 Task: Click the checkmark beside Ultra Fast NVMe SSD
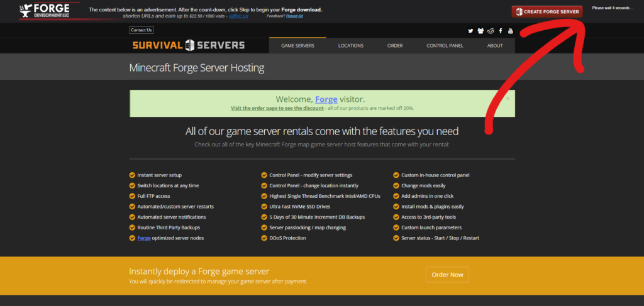(x=264, y=207)
